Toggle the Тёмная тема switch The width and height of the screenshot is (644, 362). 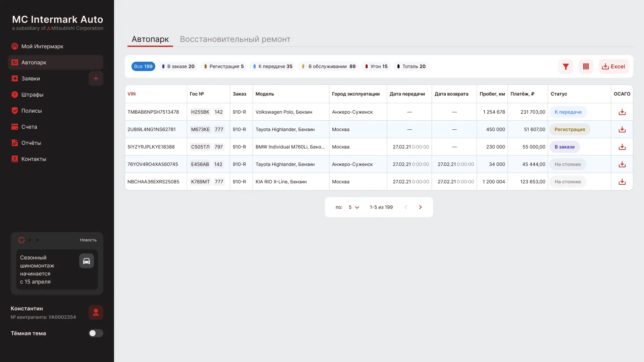[96, 333]
